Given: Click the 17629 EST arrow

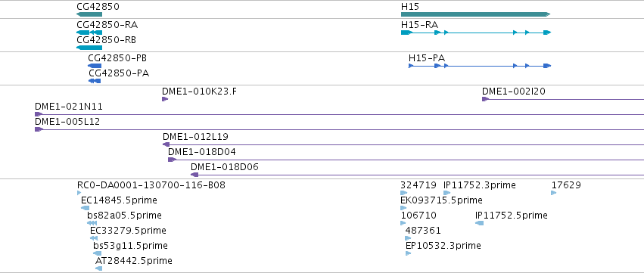Looking at the screenshot, I should (554, 193).
